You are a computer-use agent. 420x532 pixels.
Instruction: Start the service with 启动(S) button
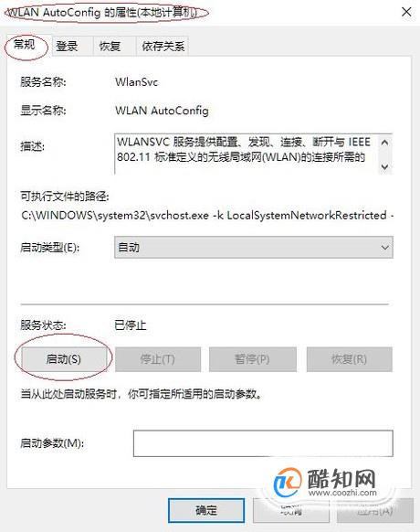click(x=64, y=359)
